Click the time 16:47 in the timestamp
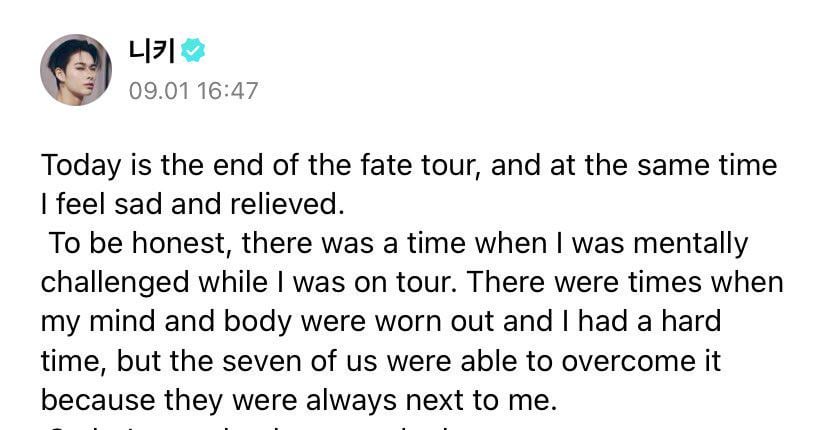This screenshot has width=828, height=430. pyautogui.click(x=228, y=91)
